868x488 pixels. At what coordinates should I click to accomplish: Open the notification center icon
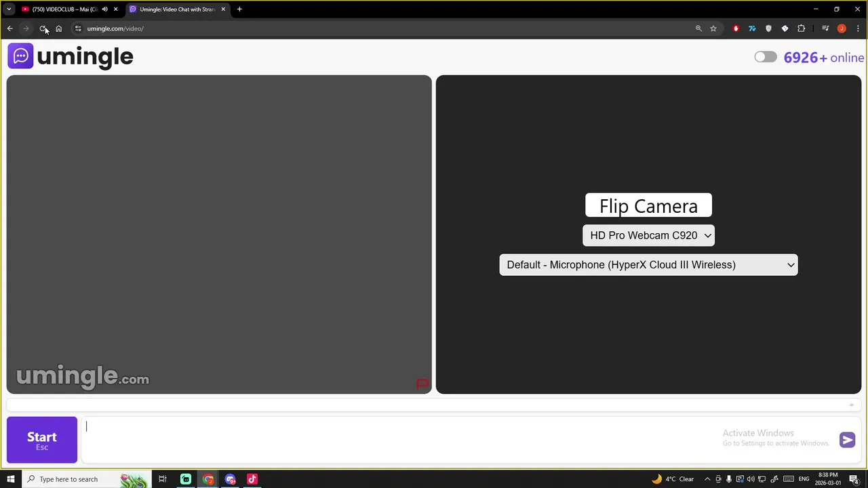[x=854, y=479]
